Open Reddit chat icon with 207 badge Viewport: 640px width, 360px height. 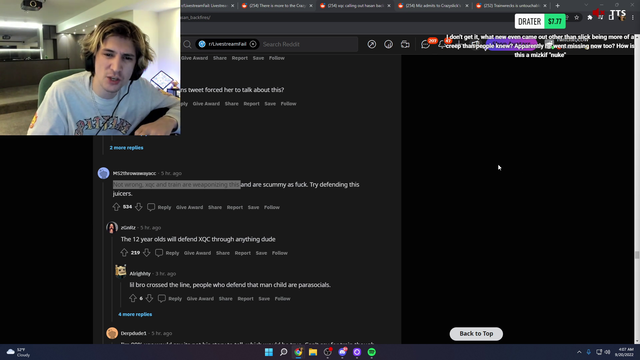[x=426, y=44]
